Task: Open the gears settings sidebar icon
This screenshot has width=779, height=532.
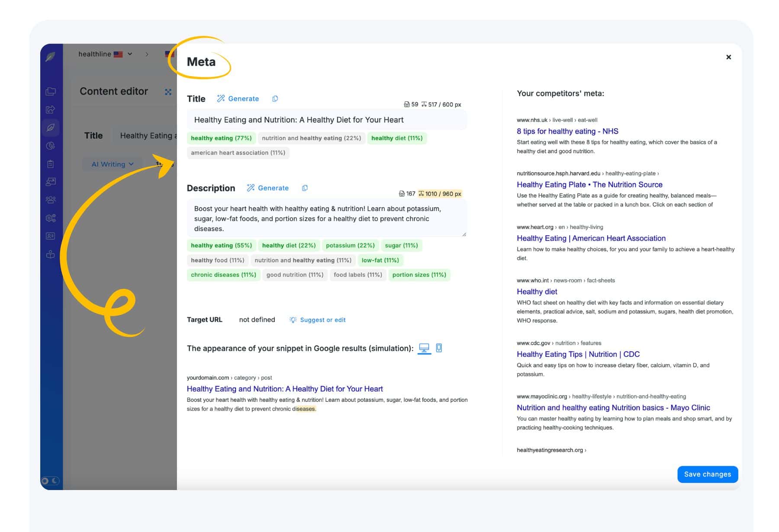Action: point(51,218)
